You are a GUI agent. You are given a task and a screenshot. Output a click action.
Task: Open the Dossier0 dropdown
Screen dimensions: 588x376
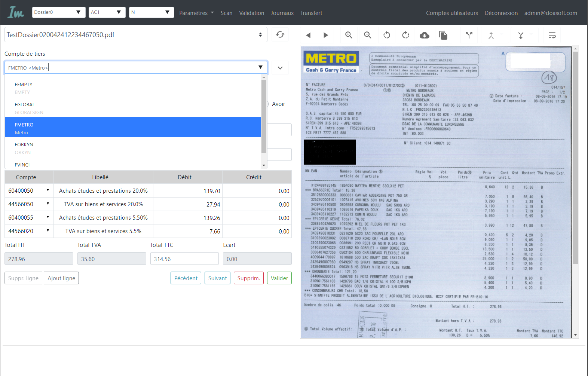[x=59, y=12]
